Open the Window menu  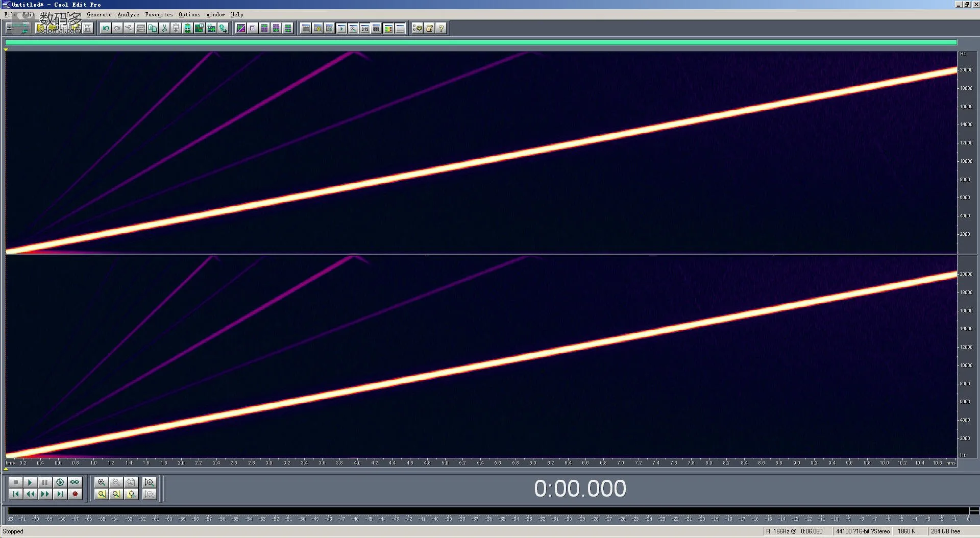click(x=215, y=15)
